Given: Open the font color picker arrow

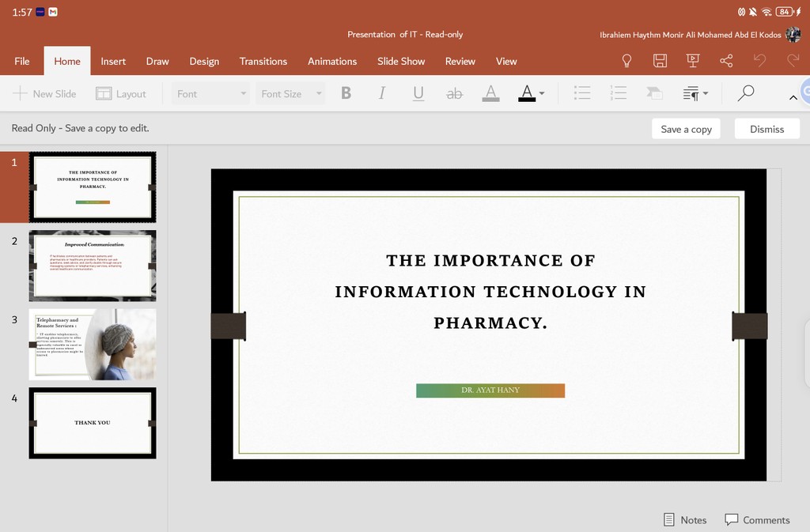Looking at the screenshot, I should coord(542,93).
